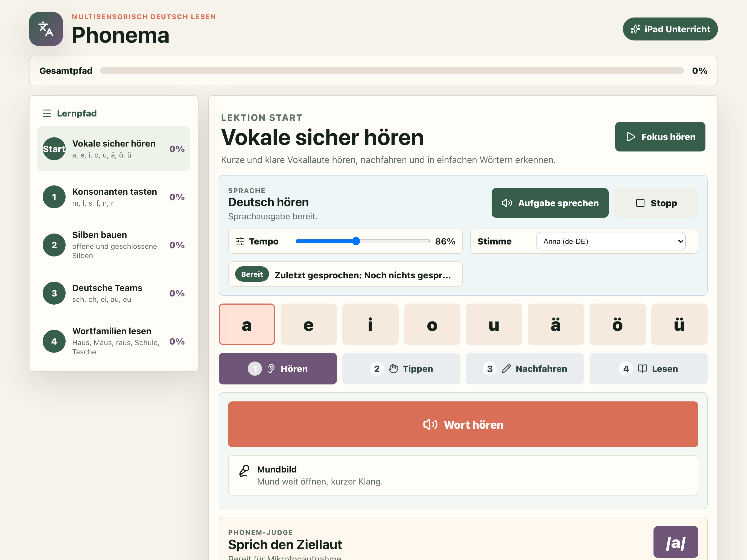Screen dimensions: 747x560
Task: Select the vowel i tile
Action: [x=370, y=324]
